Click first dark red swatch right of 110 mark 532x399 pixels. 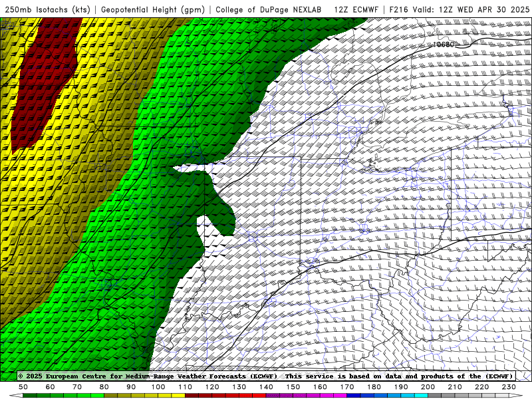tap(192, 396)
